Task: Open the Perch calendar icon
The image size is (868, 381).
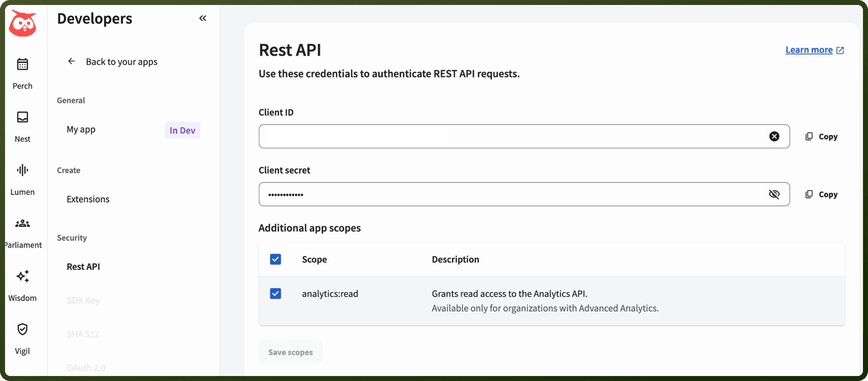Action: (x=23, y=64)
